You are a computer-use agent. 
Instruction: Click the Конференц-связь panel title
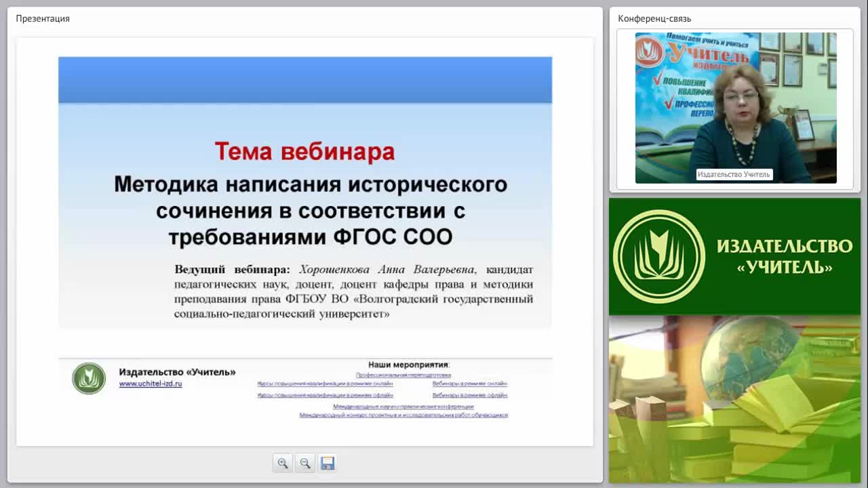click(654, 18)
